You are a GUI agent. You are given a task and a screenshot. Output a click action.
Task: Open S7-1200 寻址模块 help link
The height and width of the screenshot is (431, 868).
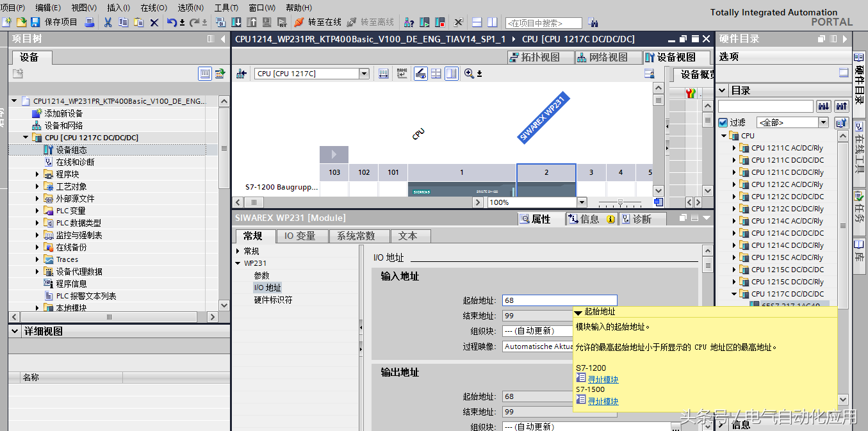[x=603, y=380]
